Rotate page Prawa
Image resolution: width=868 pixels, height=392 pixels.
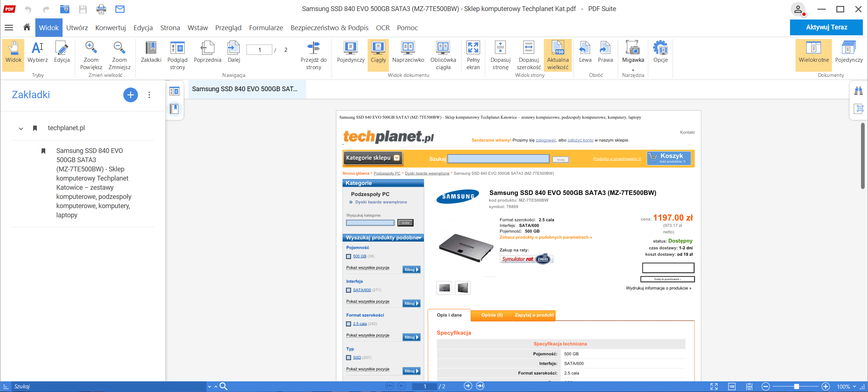(605, 52)
